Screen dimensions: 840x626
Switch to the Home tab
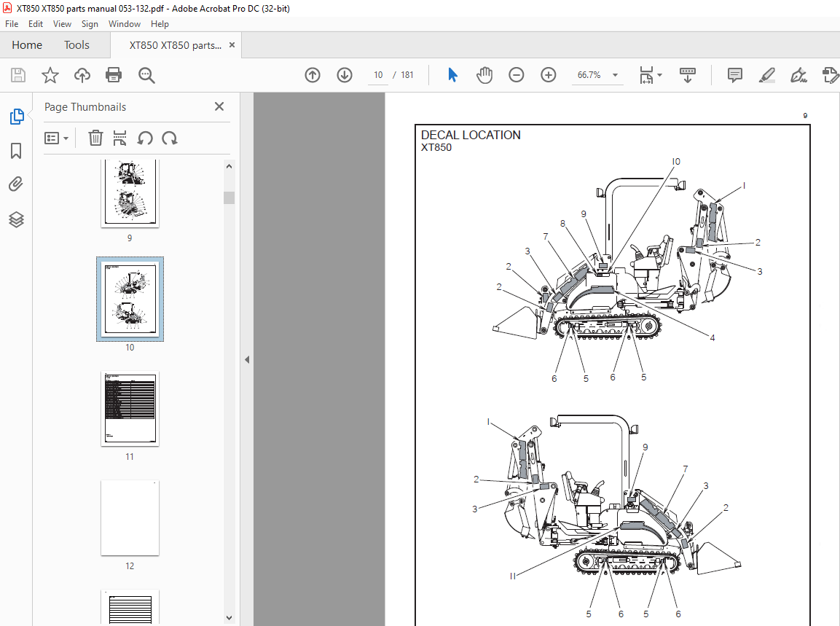[x=27, y=45]
